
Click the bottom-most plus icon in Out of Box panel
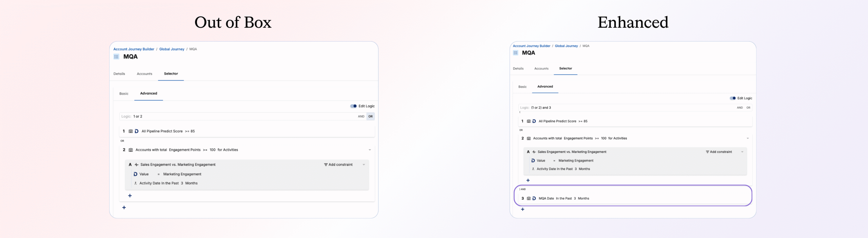pos(124,208)
